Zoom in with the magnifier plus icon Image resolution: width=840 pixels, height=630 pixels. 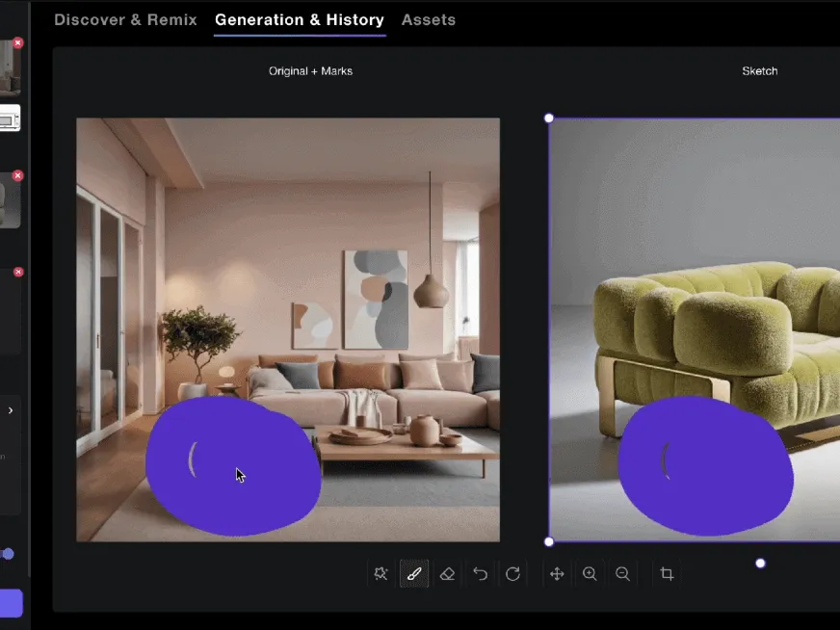click(590, 574)
